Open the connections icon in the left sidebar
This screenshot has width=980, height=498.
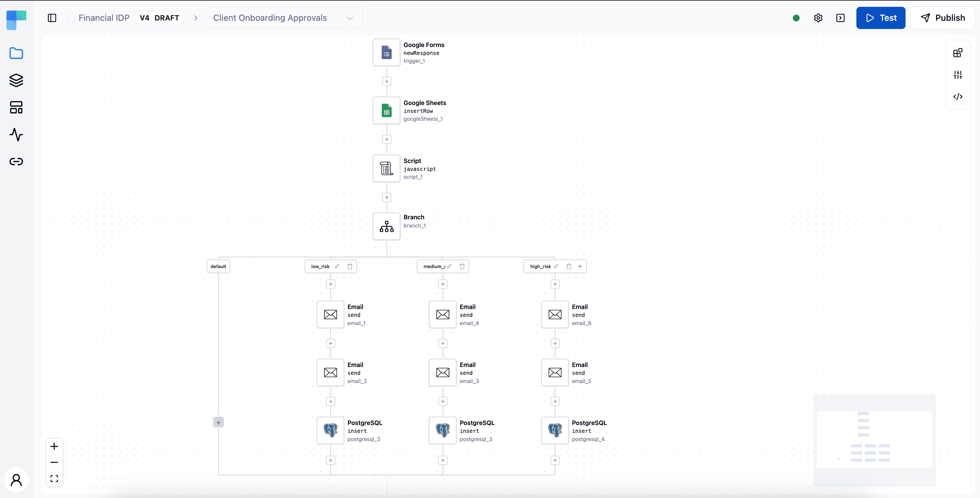tap(16, 161)
